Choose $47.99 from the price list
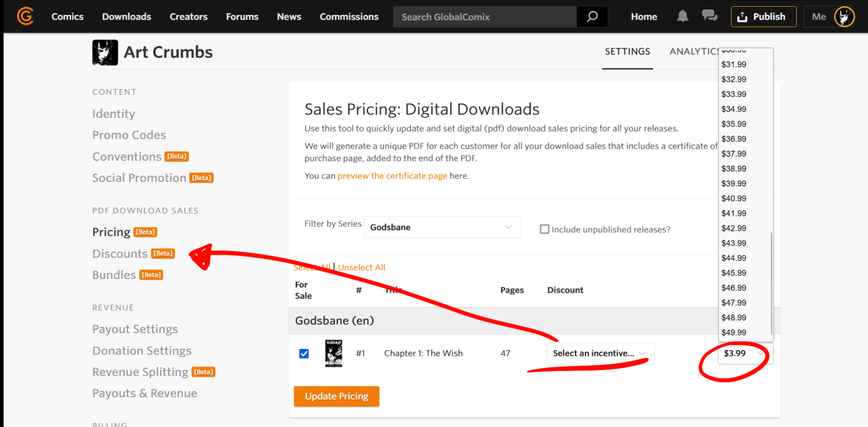The image size is (868, 427). pyautogui.click(x=734, y=303)
